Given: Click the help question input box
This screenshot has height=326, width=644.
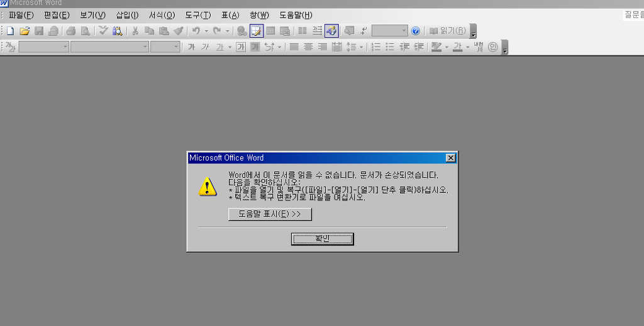Looking at the screenshot, I should (633, 15).
